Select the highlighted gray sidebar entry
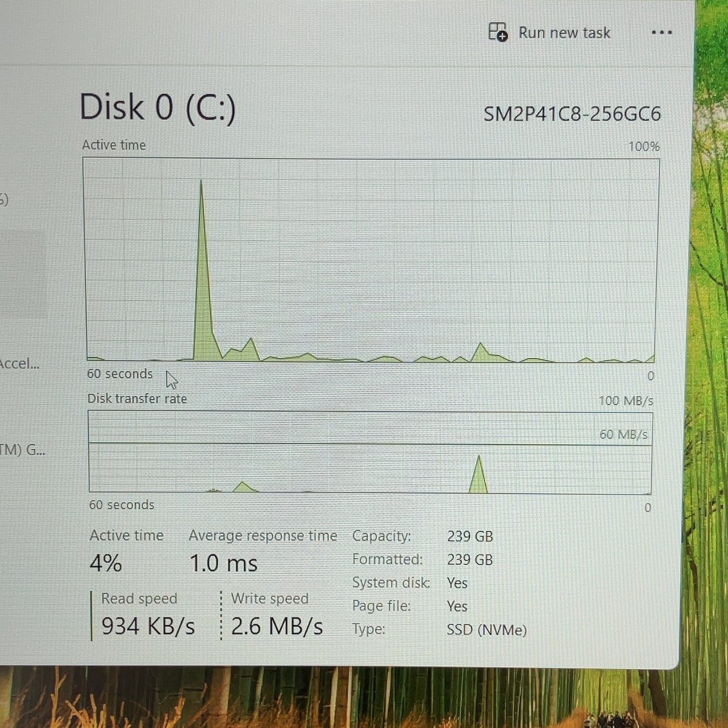 [22, 274]
